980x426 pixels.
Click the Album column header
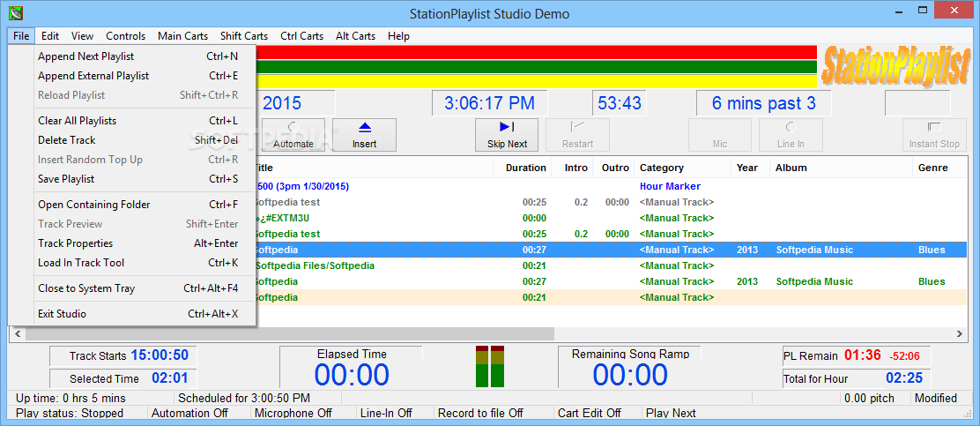click(841, 168)
